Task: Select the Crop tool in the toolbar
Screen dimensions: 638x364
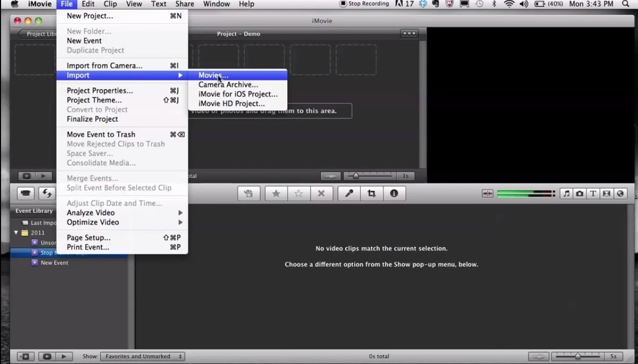Action: (x=371, y=193)
